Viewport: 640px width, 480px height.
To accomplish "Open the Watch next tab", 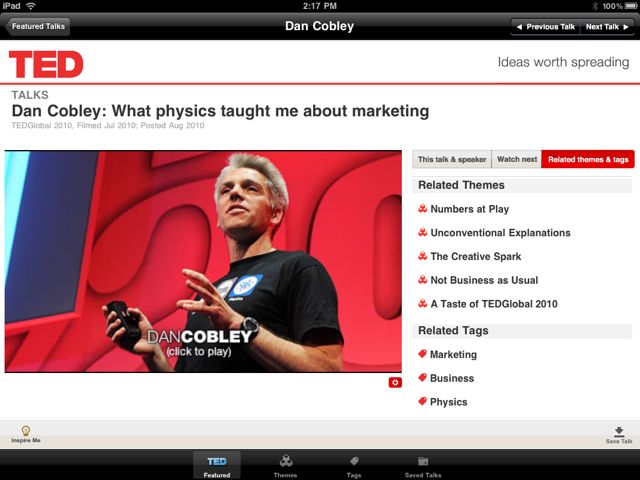I will click(517, 159).
